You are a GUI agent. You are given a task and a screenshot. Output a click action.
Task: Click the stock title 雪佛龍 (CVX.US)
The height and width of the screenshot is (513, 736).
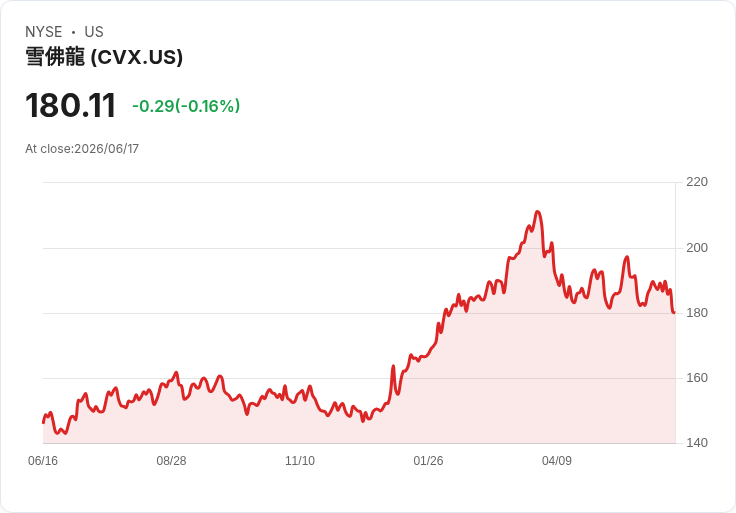(x=104, y=57)
